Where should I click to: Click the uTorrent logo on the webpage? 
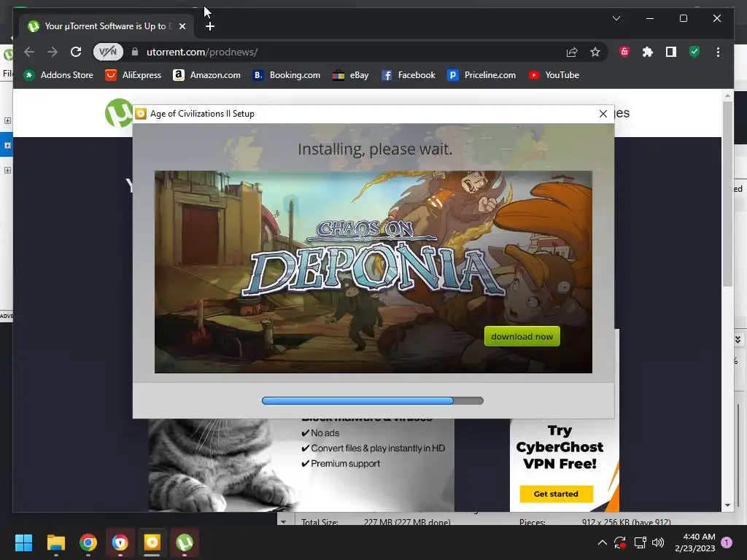[x=119, y=113]
